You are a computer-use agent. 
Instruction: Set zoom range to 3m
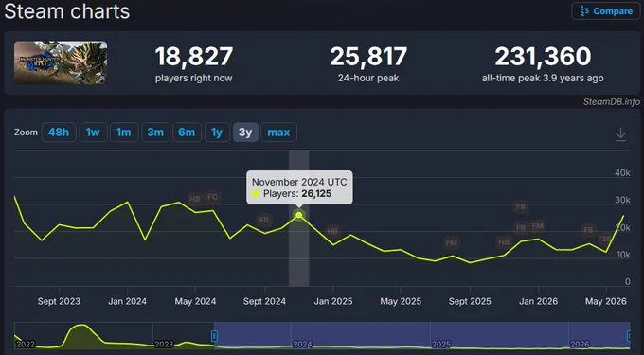pyautogui.click(x=155, y=133)
